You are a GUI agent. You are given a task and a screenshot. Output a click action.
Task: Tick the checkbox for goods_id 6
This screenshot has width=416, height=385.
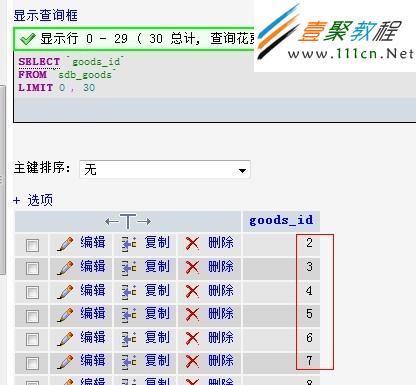(32, 339)
